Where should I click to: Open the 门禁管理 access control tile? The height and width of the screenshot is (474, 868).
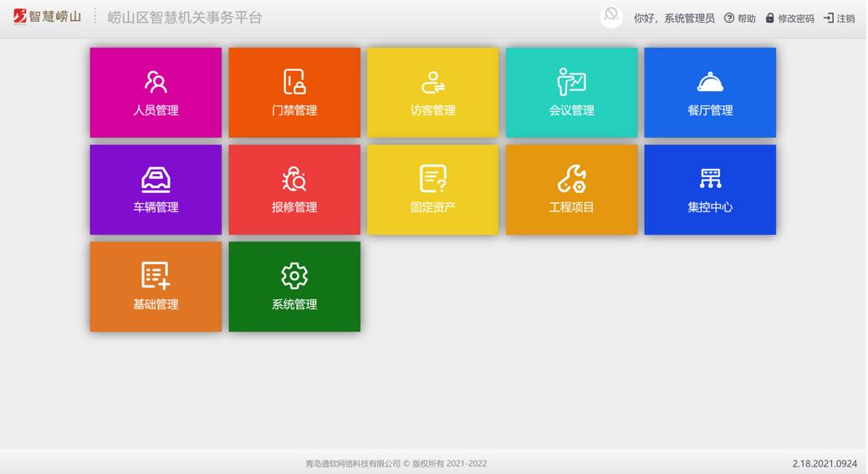tap(294, 93)
